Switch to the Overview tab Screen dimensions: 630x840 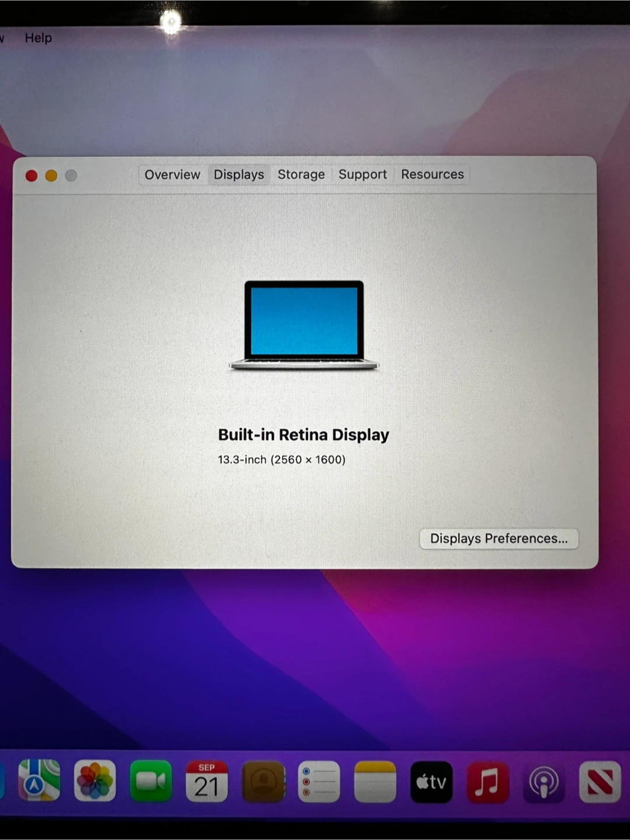(173, 174)
